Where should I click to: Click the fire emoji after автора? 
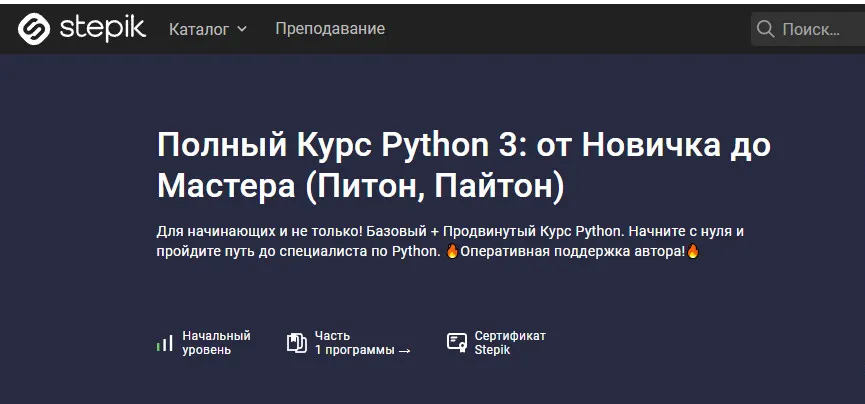click(693, 251)
